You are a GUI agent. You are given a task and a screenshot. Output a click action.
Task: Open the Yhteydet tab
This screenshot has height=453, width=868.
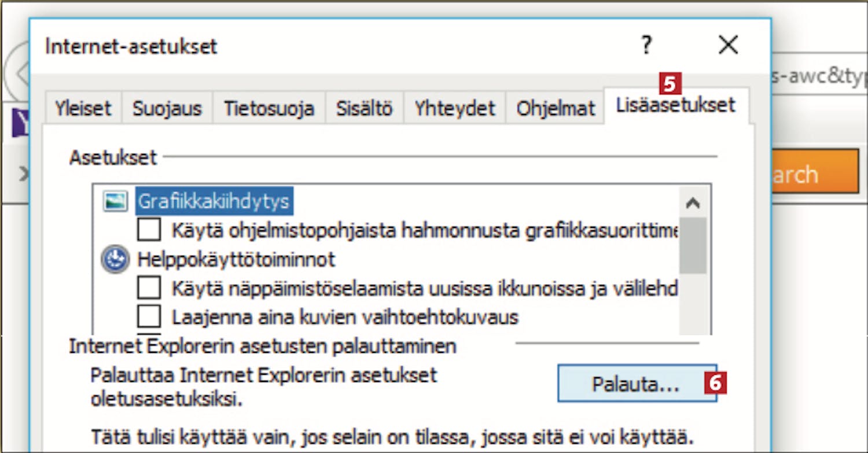[x=454, y=108]
